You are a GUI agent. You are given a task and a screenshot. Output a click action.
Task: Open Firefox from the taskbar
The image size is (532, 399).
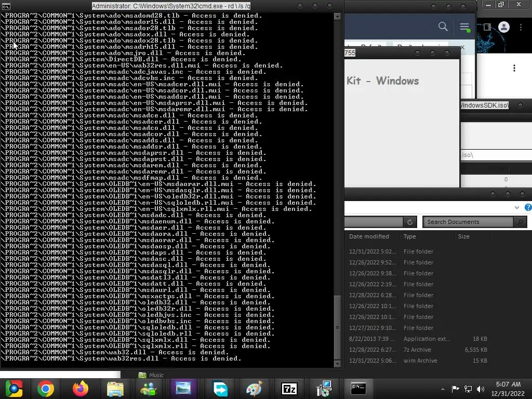coord(81,389)
